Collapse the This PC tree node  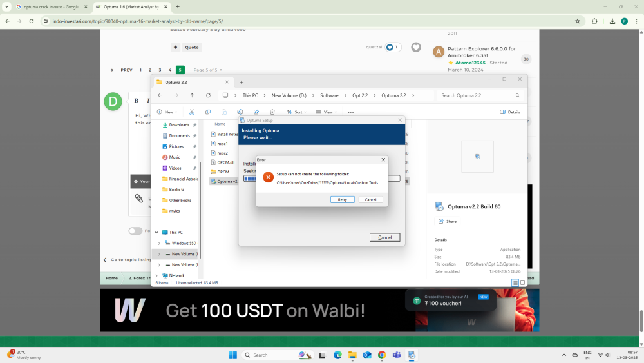pyautogui.click(x=158, y=233)
